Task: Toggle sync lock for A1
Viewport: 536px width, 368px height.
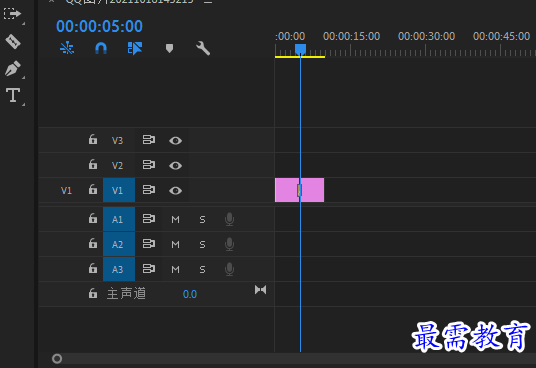Action: (149, 218)
